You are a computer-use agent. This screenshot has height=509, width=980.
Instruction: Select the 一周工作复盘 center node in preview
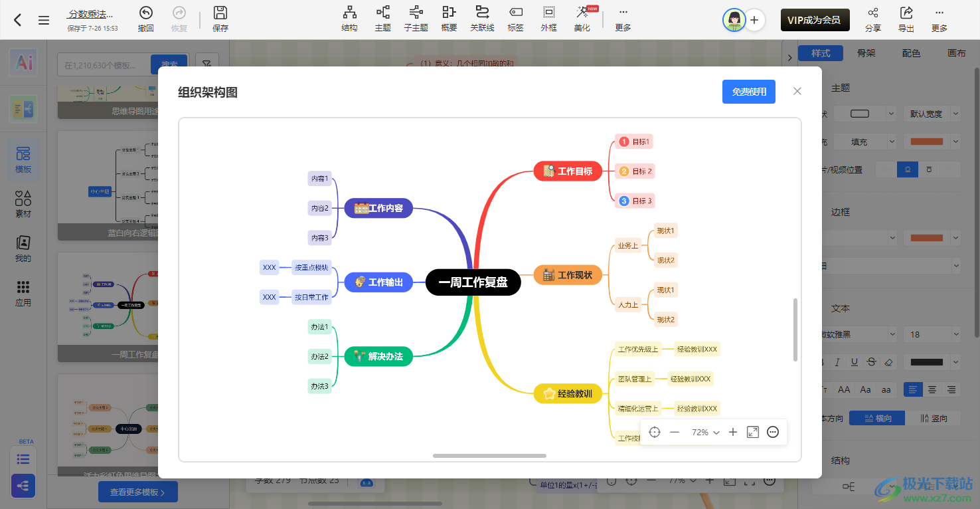473,282
